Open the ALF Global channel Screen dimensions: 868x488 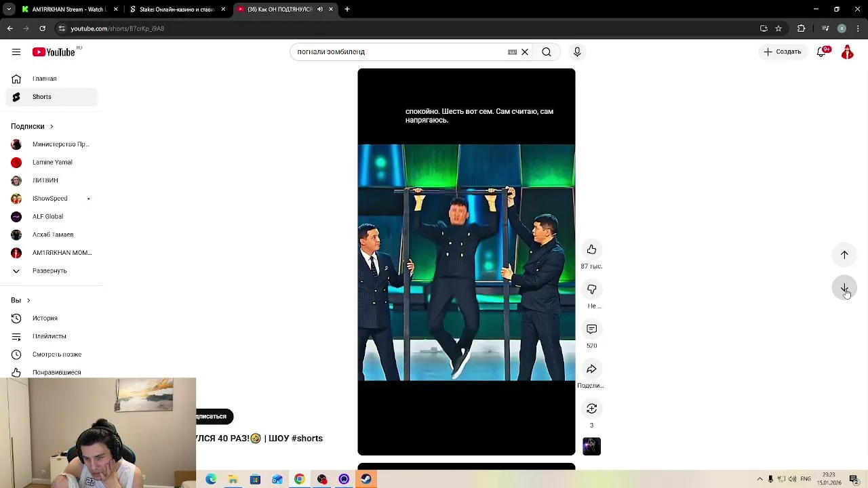[52, 217]
